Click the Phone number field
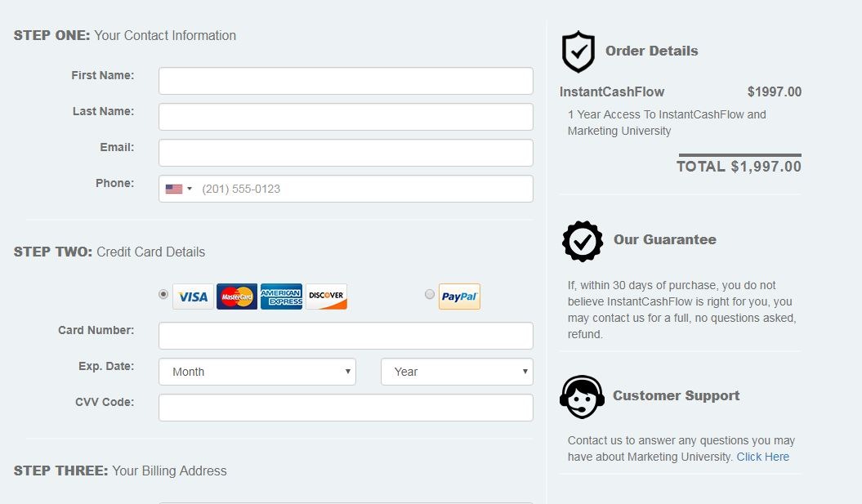 (x=364, y=189)
